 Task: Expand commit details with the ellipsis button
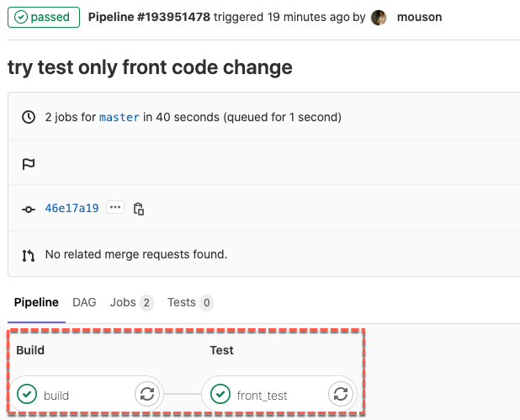[115, 207]
